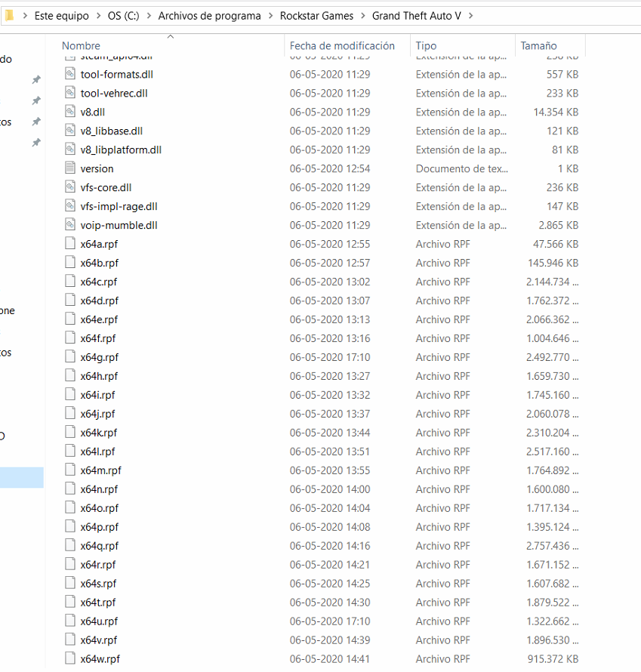Select the version text document icon

point(70,168)
